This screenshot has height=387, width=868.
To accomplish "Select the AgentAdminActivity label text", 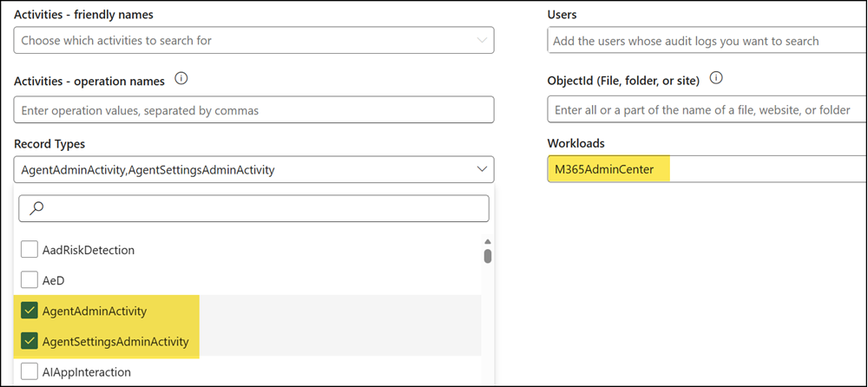I will 95,312.
